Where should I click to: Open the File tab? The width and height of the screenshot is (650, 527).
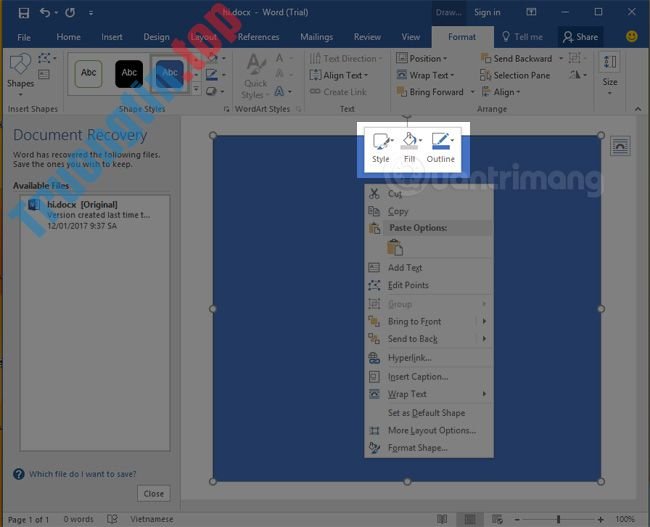click(24, 37)
